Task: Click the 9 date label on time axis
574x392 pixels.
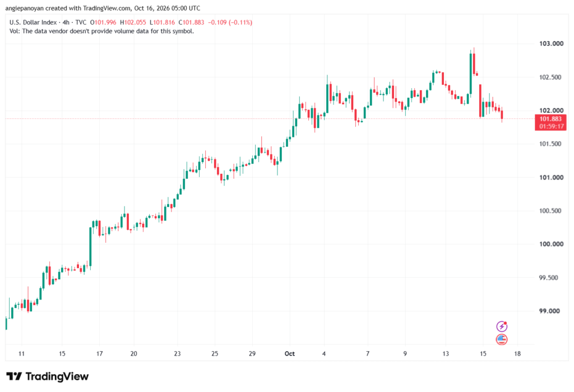Action: (x=405, y=353)
